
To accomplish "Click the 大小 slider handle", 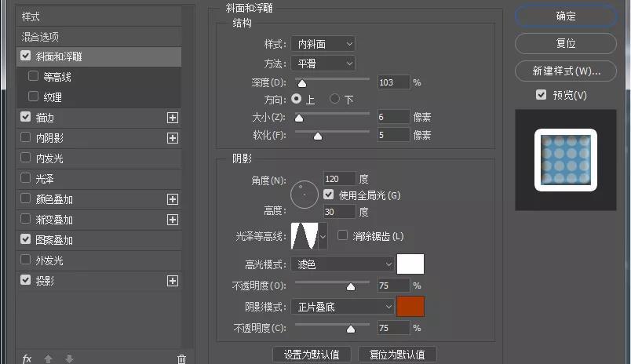I will [x=299, y=118].
